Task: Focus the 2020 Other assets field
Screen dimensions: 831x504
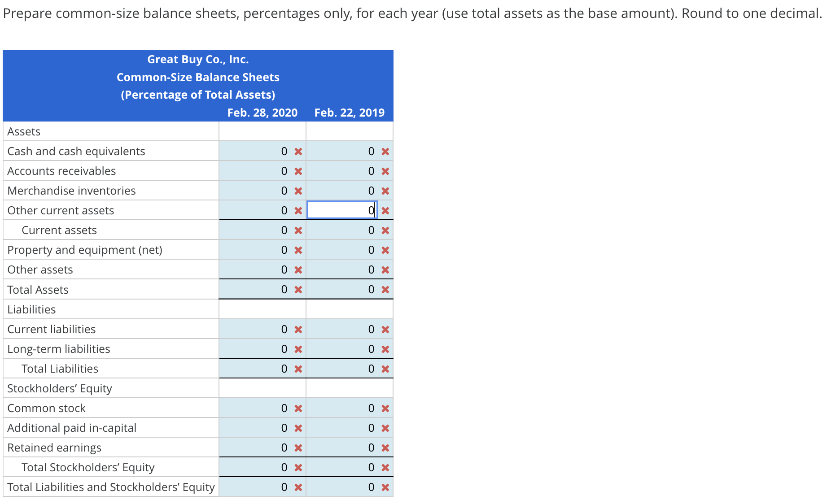Action: click(255, 269)
